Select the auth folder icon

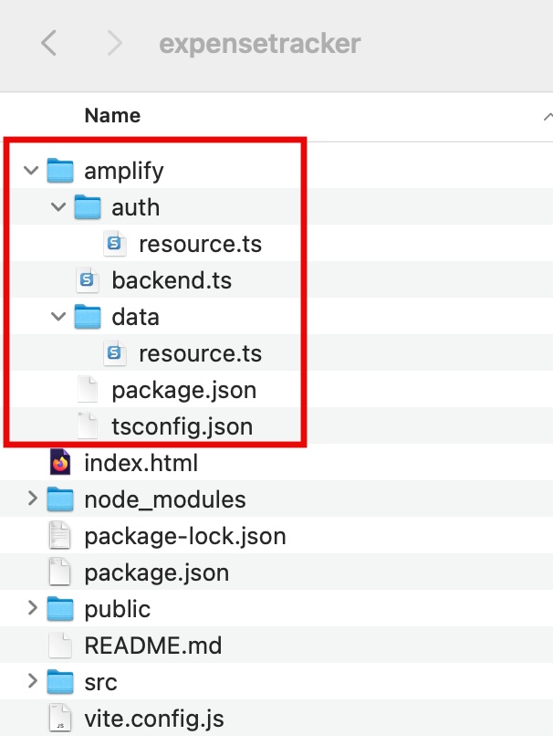pyautogui.click(x=88, y=207)
